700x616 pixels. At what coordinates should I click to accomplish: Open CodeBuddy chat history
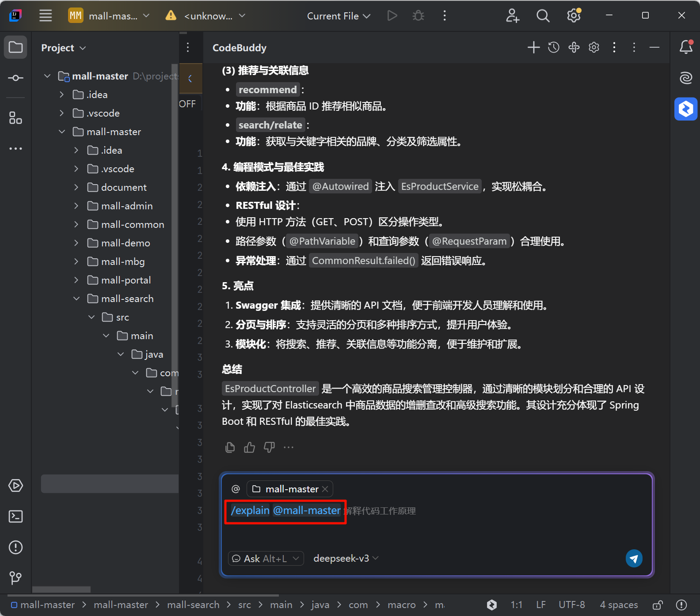[x=554, y=47]
